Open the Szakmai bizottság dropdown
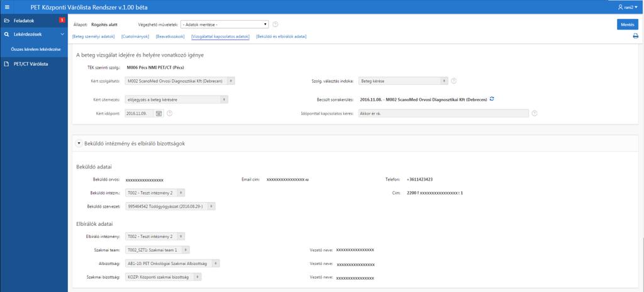The width and height of the screenshot is (644, 292). (x=163, y=278)
